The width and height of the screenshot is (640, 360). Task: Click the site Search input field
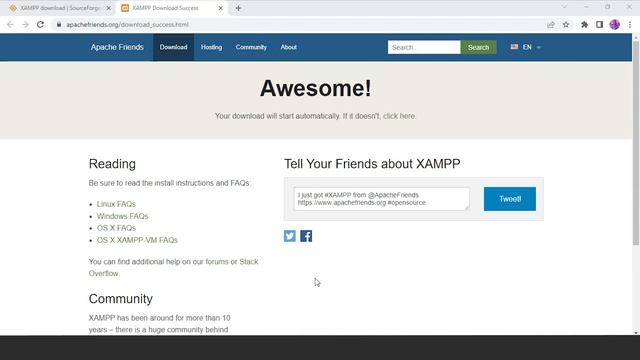[424, 47]
